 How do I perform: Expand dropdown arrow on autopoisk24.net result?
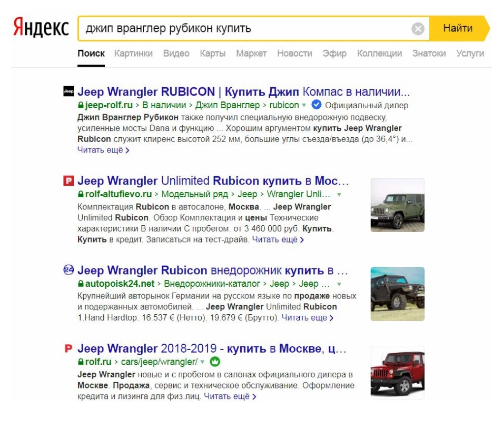pyautogui.click(x=339, y=284)
